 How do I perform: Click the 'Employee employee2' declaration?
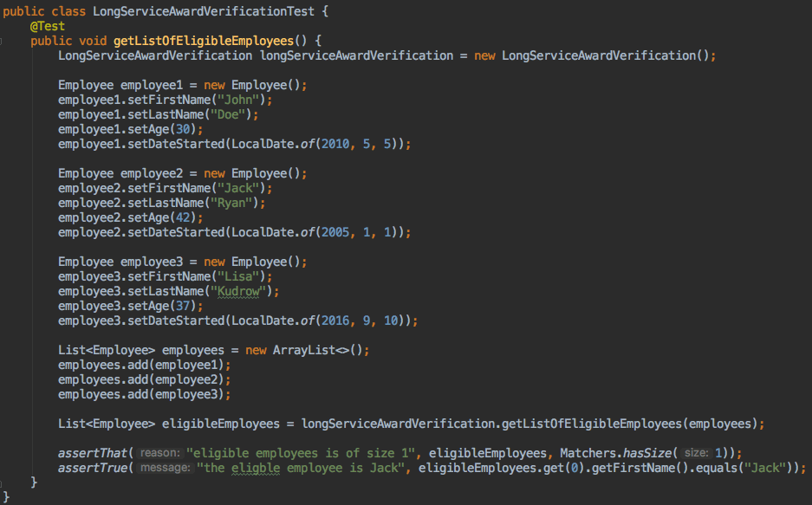(x=120, y=173)
